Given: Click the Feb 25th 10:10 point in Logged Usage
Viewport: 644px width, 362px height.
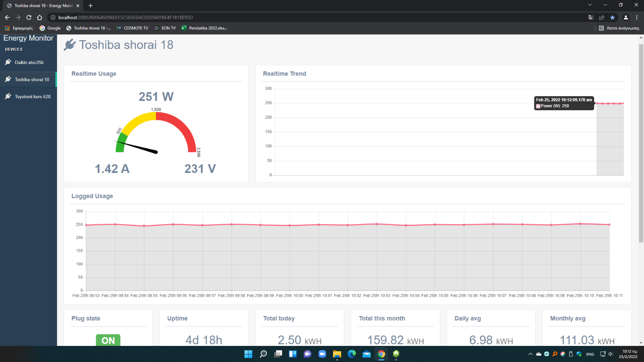Looking at the screenshot, I should pos(580,224).
